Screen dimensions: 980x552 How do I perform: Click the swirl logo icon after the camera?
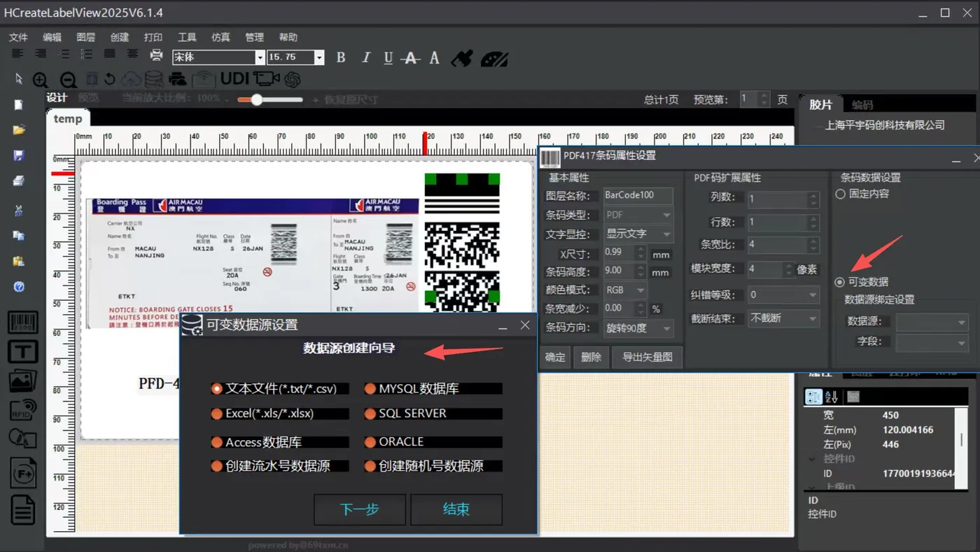293,79
